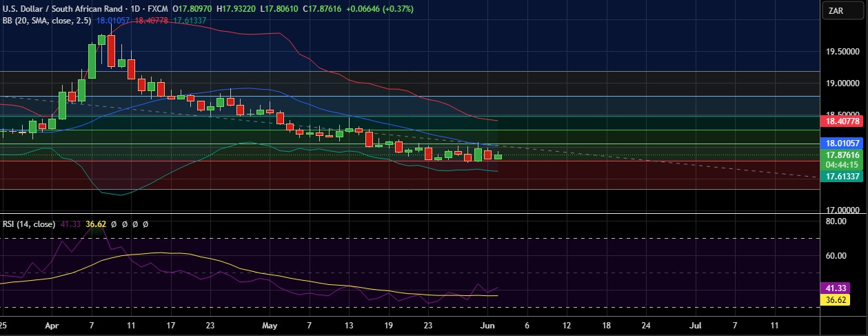
Task: Click the 80.00 RSI scale value
Action: pyautogui.click(x=836, y=221)
